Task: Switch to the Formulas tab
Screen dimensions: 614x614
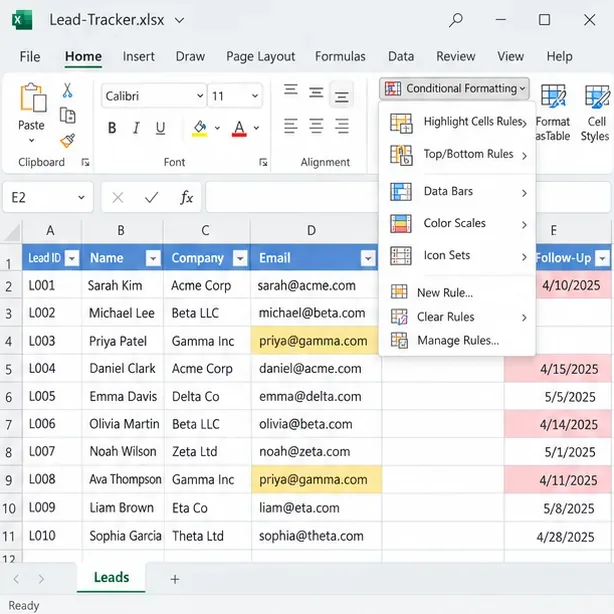Action: tap(340, 56)
